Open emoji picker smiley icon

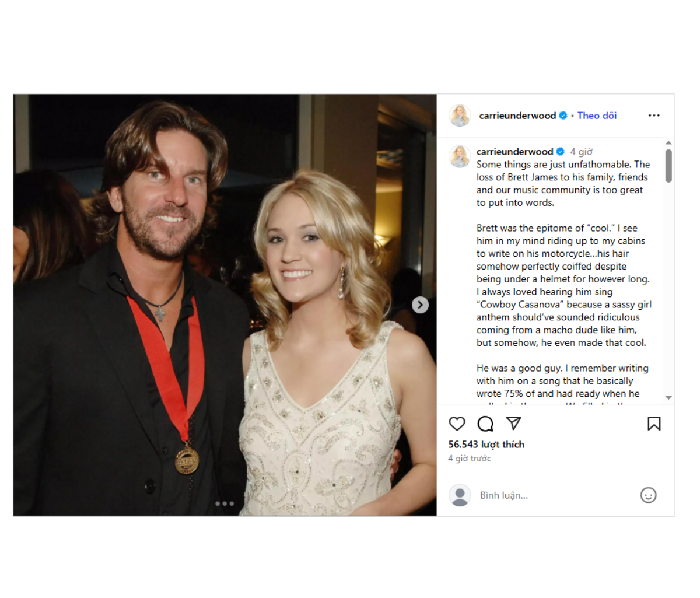click(x=648, y=495)
